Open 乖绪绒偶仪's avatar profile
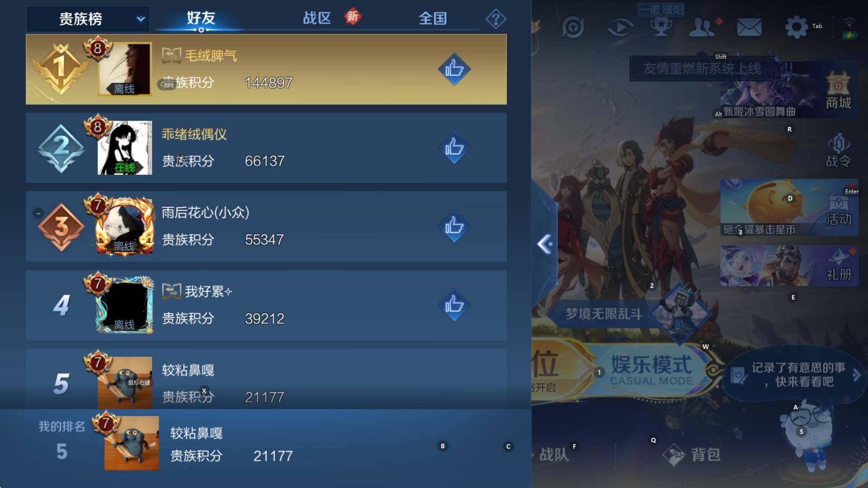Screen dimensions: 868x488 pyautogui.click(x=125, y=147)
